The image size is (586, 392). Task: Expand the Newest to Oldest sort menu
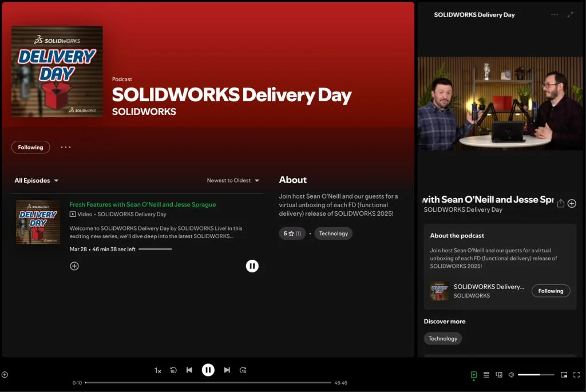pyautogui.click(x=233, y=180)
